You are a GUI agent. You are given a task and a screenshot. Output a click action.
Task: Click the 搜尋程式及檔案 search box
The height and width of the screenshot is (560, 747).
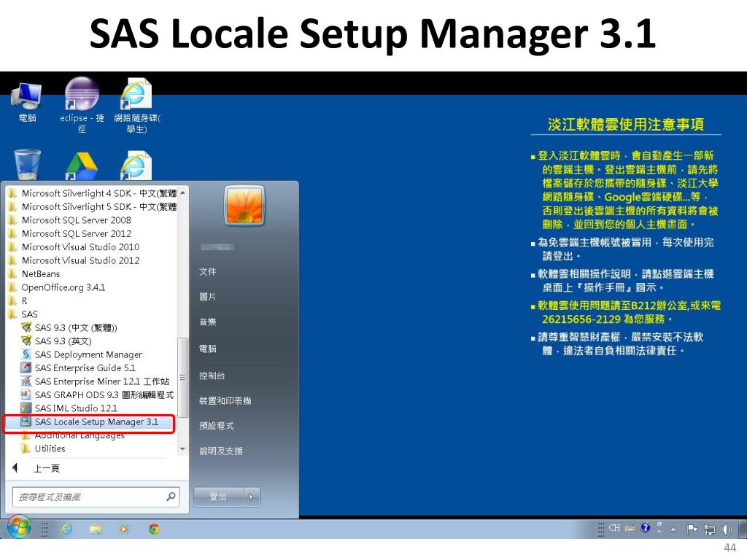click(96, 497)
